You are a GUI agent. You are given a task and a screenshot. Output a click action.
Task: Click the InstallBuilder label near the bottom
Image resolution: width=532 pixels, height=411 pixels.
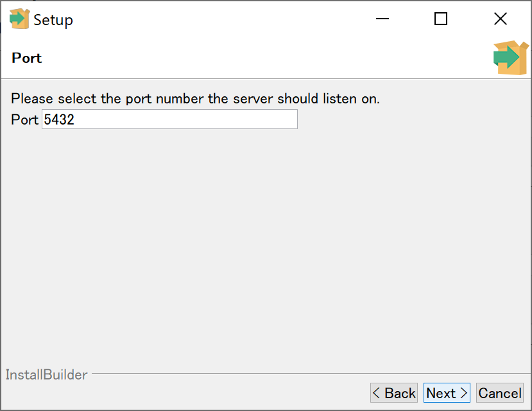tap(46, 375)
